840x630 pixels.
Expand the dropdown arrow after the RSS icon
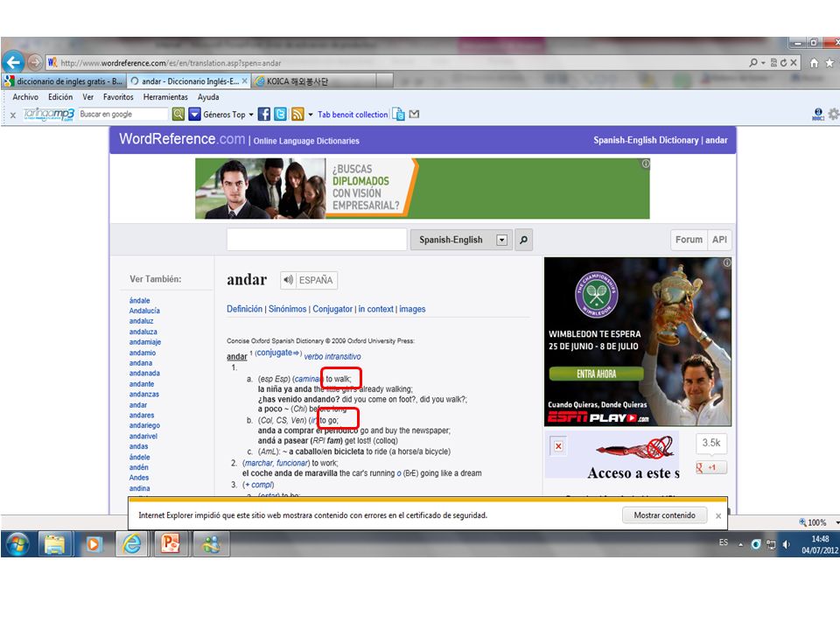[x=310, y=115]
